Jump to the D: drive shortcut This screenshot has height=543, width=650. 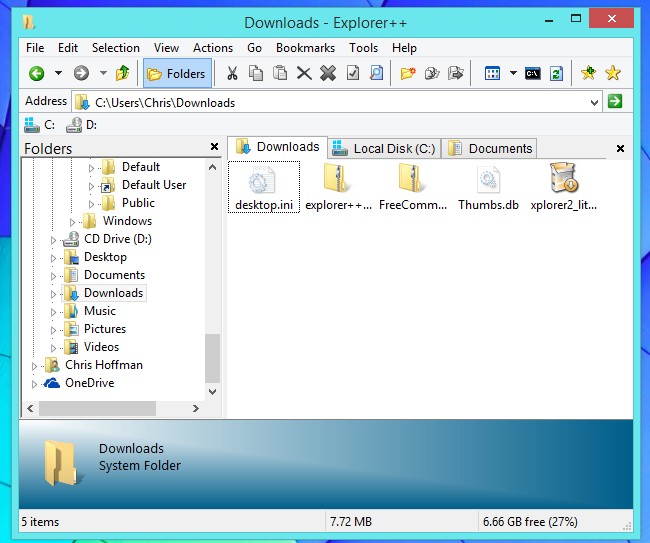[81, 125]
